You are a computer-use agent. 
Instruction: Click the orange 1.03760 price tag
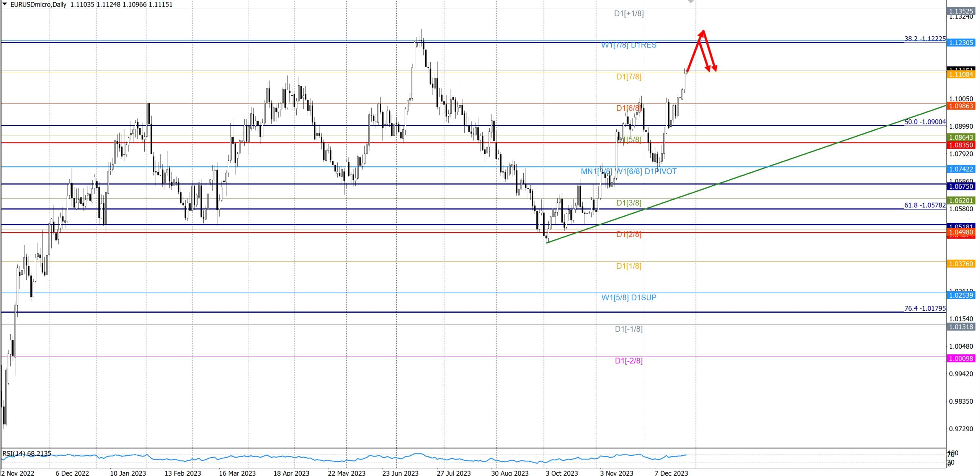961,264
